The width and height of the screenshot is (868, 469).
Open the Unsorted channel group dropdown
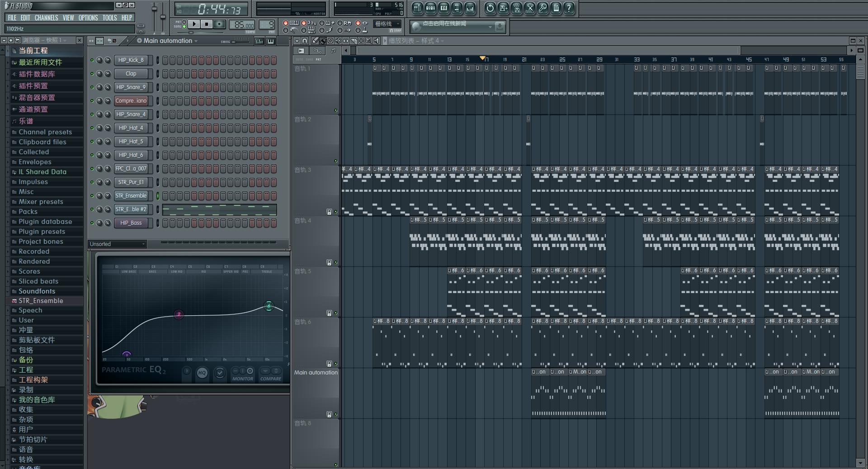pos(117,244)
